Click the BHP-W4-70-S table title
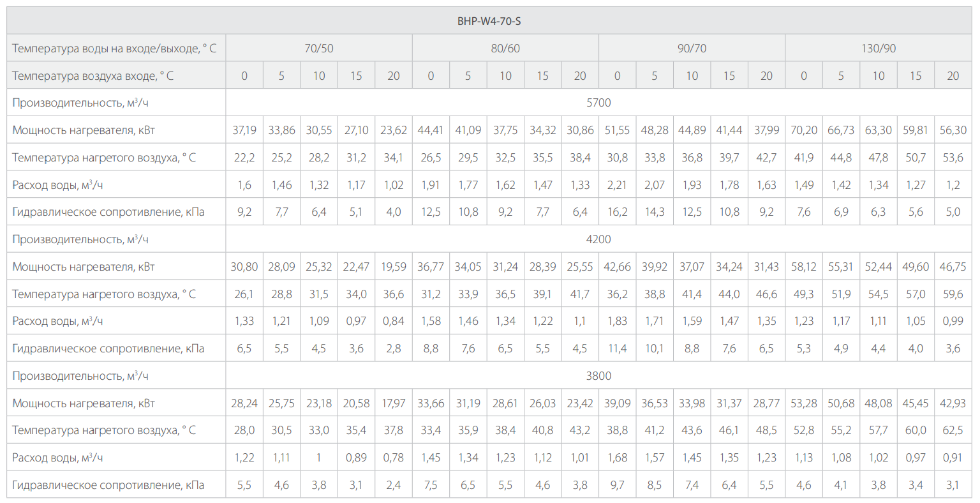Screen dimensions: 980x503 coord(489,21)
